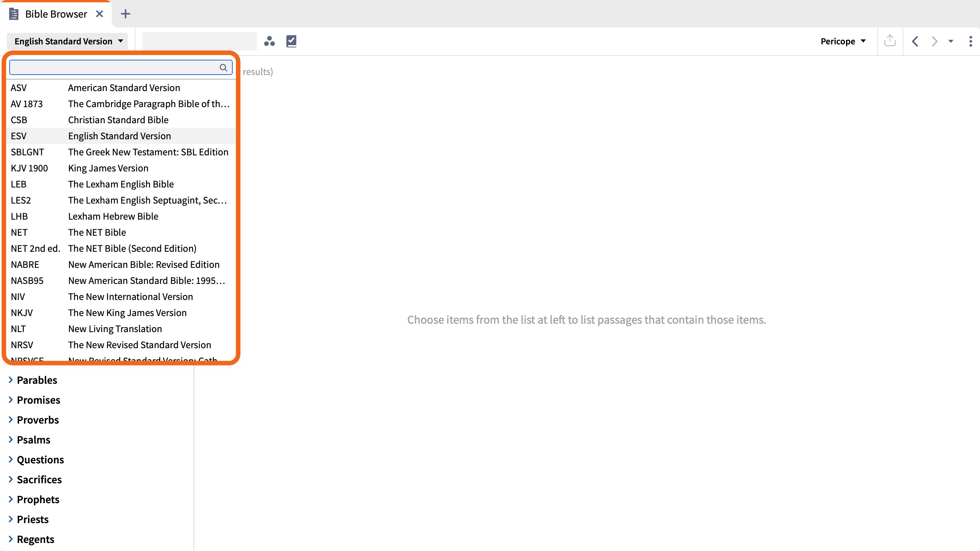Screen dimensions: 980x551
Task: Choose NET The NET Bible
Action: pos(121,232)
